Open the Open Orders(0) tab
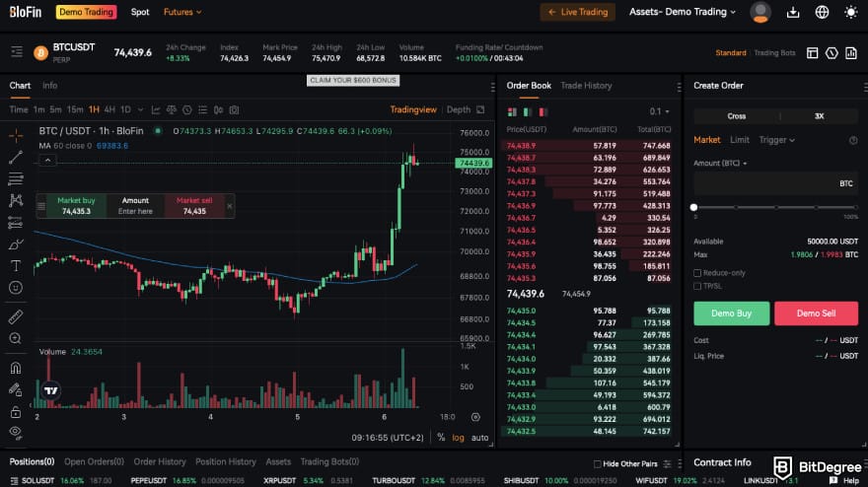868x487 pixels. point(94,461)
